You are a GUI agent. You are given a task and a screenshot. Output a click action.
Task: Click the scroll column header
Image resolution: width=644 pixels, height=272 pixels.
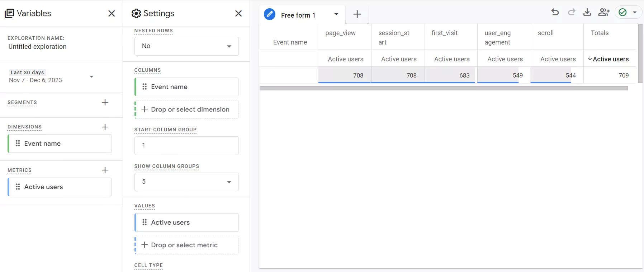[546, 33]
